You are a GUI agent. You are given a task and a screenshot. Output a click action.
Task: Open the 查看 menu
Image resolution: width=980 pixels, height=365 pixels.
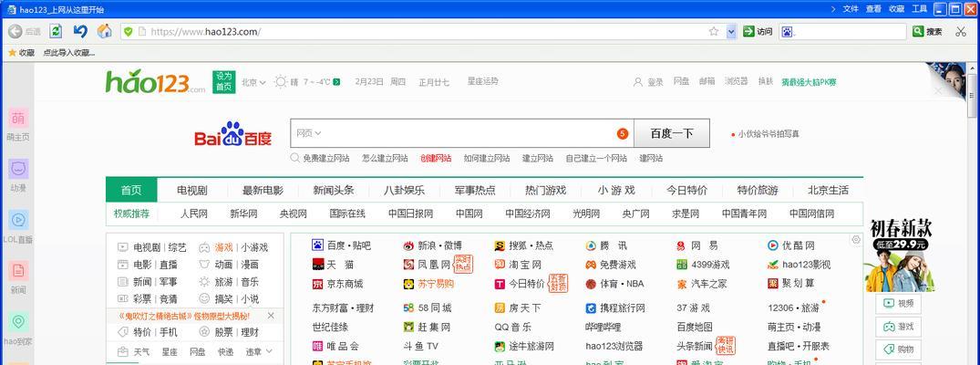873,9
